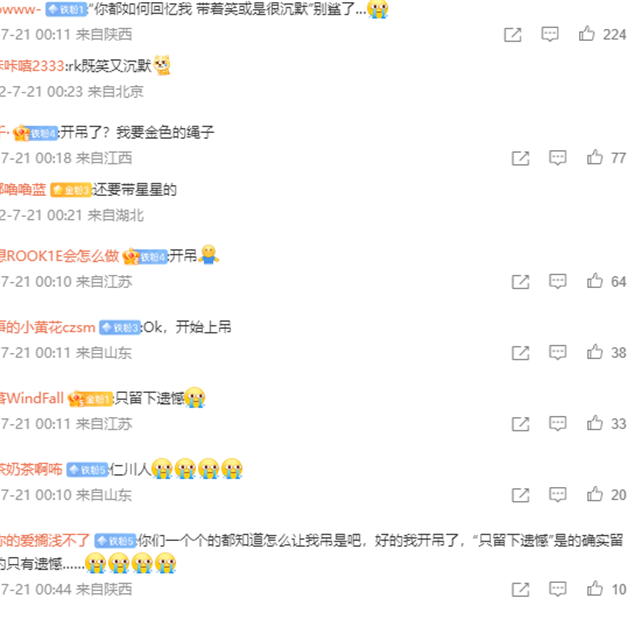Reply to the Ok，开始上吊 comment
The height and width of the screenshot is (619, 640).
tap(558, 353)
